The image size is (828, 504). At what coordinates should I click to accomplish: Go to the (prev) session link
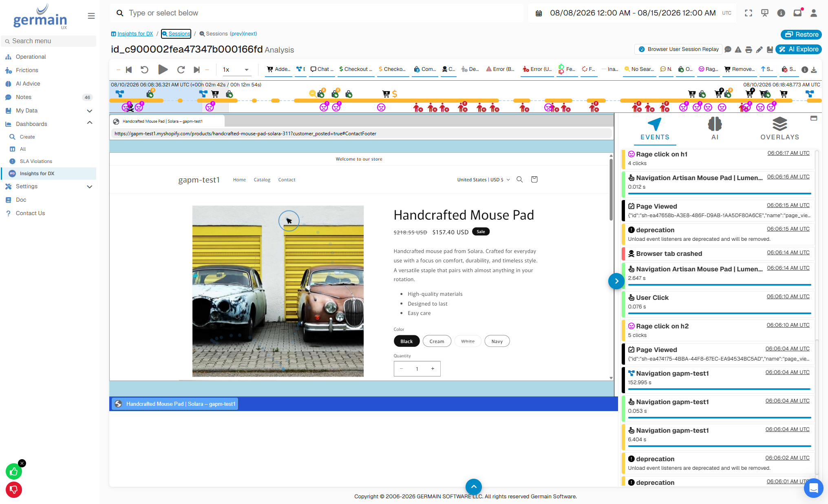coord(236,34)
